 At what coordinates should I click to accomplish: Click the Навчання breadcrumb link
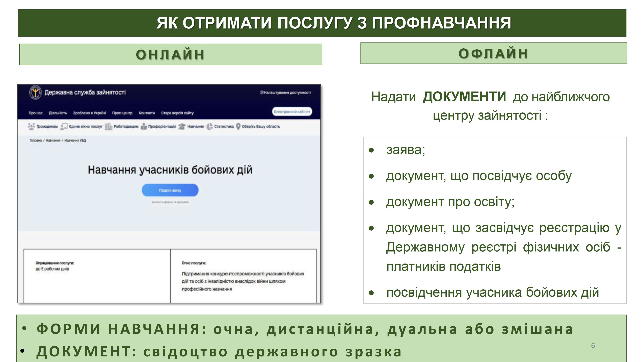pos(53,140)
